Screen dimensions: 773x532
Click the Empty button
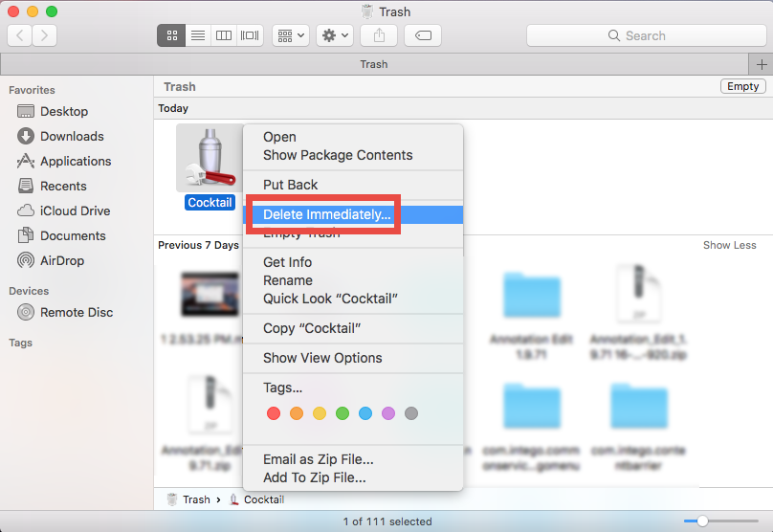(x=743, y=86)
